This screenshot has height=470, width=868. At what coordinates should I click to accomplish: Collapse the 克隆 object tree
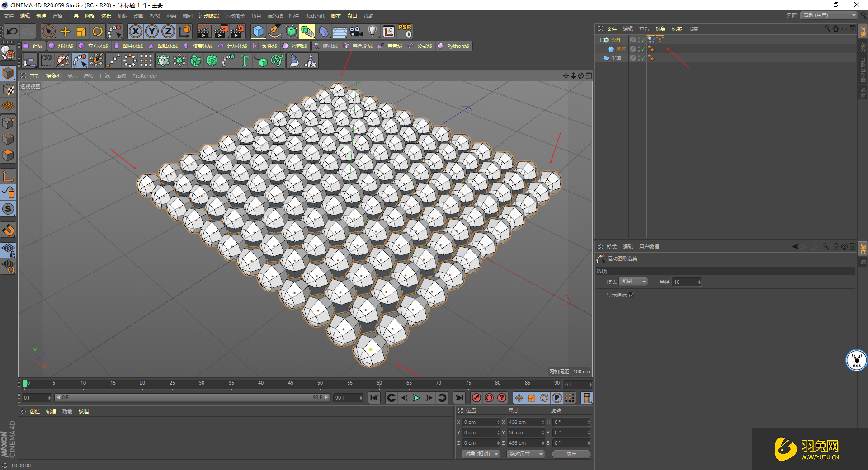[x=599, y=40]
